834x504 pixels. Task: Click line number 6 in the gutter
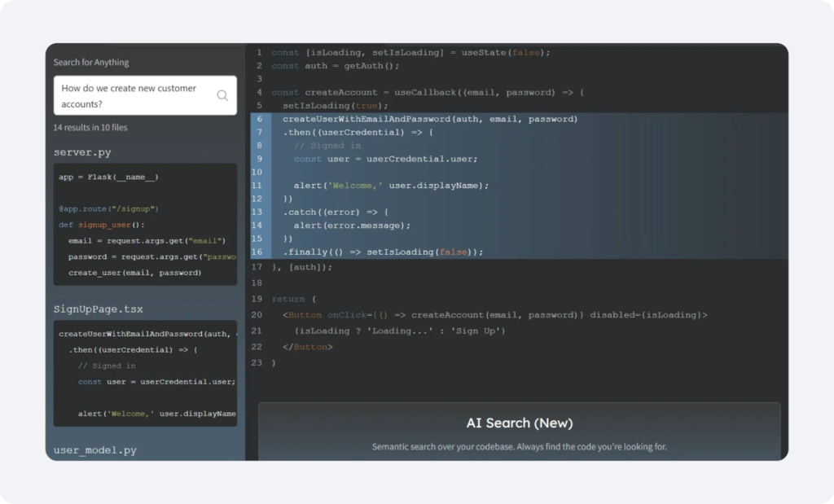(x=260, y=119)
